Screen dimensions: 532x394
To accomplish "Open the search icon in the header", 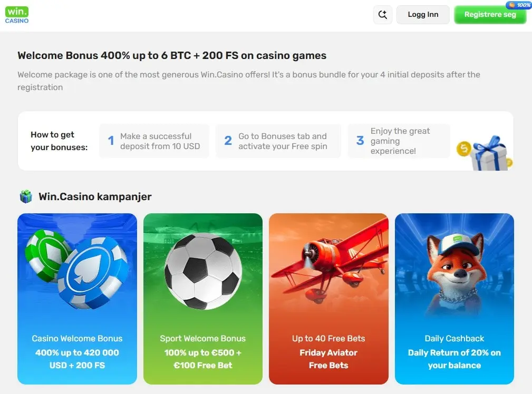I will [383, 15].
